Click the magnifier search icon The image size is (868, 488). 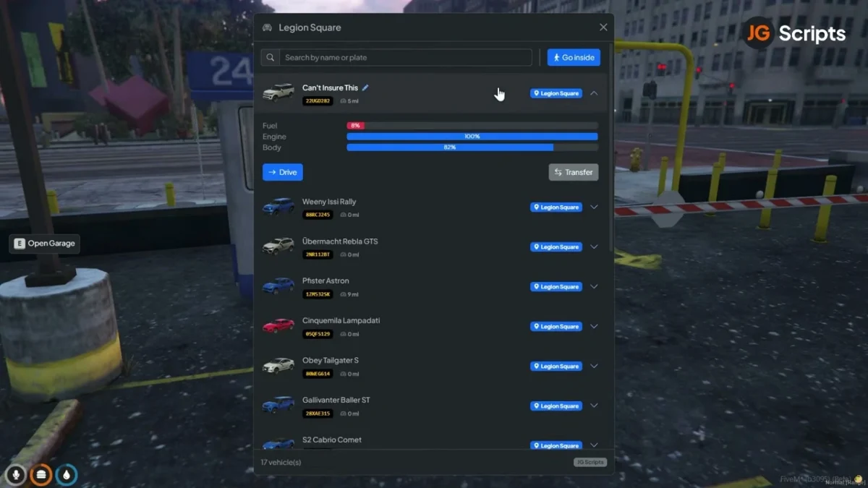271,57
